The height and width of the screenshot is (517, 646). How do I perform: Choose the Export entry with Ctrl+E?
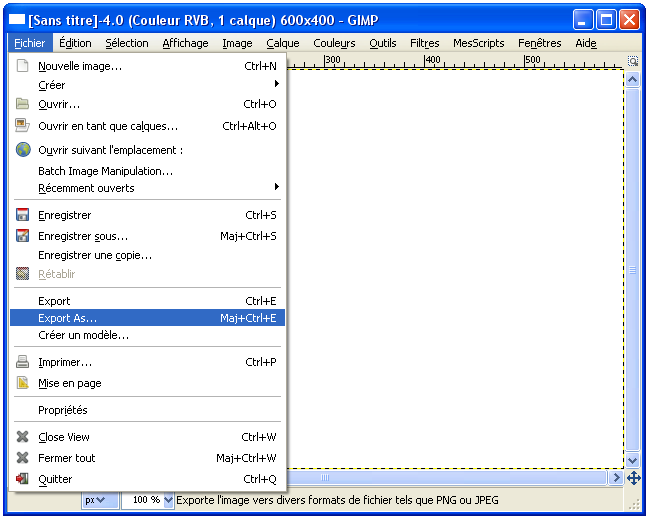(x=147, y=301)
